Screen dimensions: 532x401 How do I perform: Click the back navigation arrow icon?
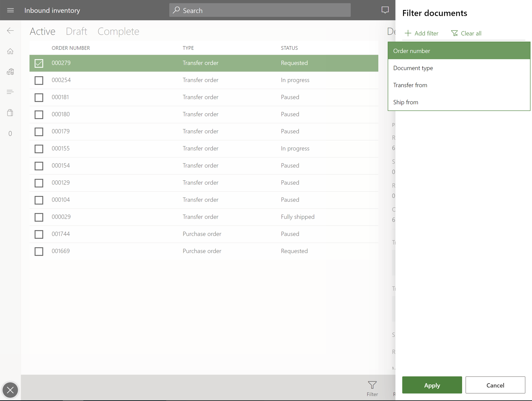[10, 30]
